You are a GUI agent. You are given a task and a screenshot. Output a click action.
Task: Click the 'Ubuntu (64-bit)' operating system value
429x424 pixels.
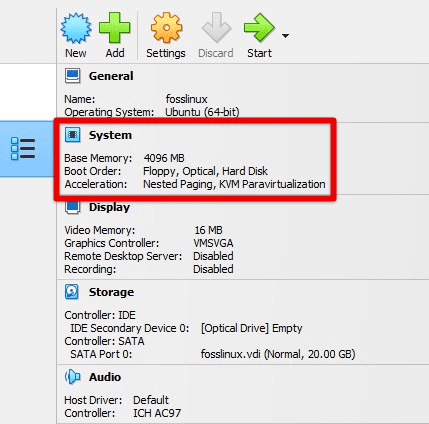202,112
